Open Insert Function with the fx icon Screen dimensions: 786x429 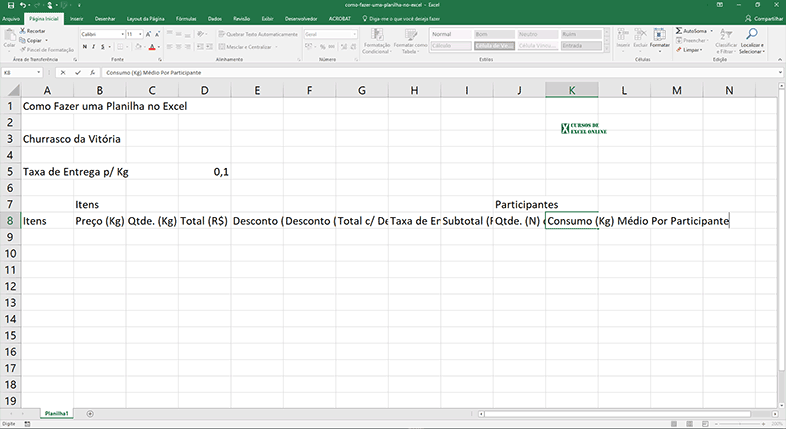pyautogui.click(x=92, y=73)
